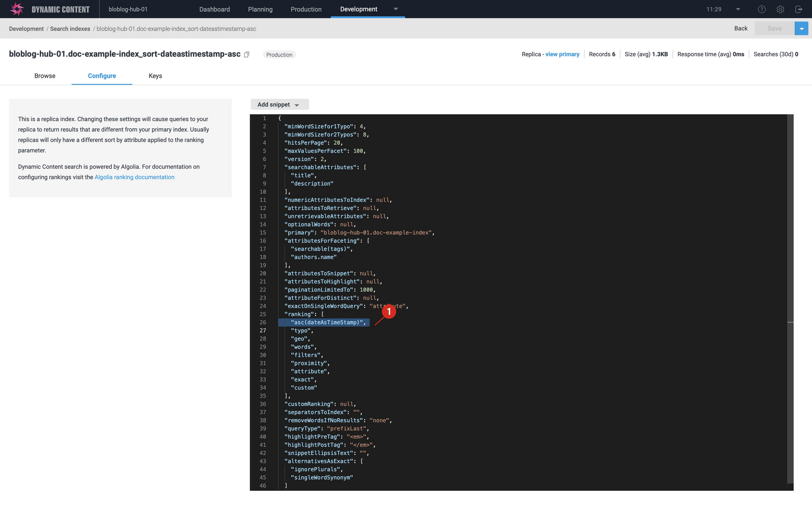Click the Dynamic Content logo icon
Image resolution: width=812 pixels, height=508 pixels.
pyautogui.click(x=16, y=9)
